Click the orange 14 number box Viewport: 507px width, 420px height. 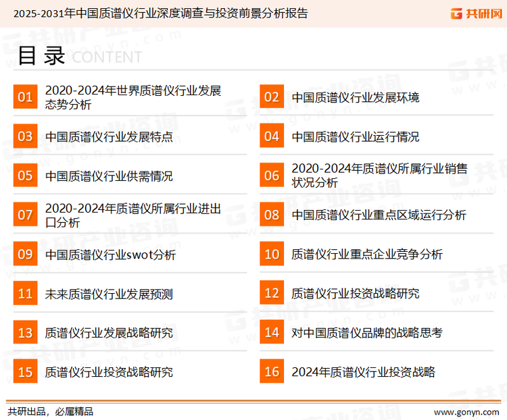(272, 332)
